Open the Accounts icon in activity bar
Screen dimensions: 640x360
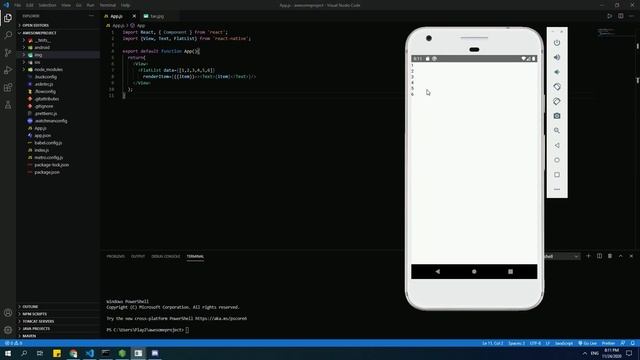click(x=8, y=313)
